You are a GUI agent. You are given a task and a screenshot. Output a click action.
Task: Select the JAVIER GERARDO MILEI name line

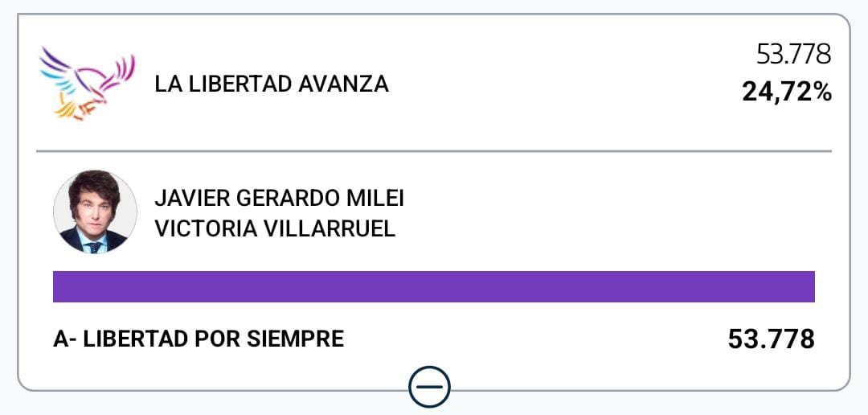(279, 198)
